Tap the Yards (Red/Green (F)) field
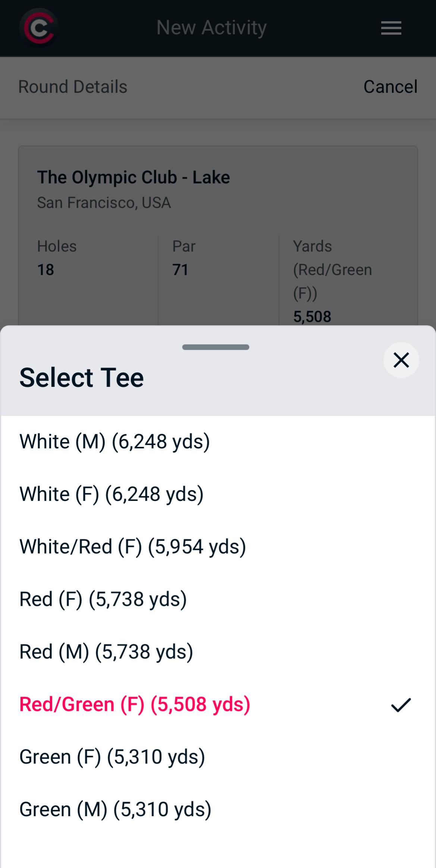Viewport: 436px width, 868px height. [332, 281]
